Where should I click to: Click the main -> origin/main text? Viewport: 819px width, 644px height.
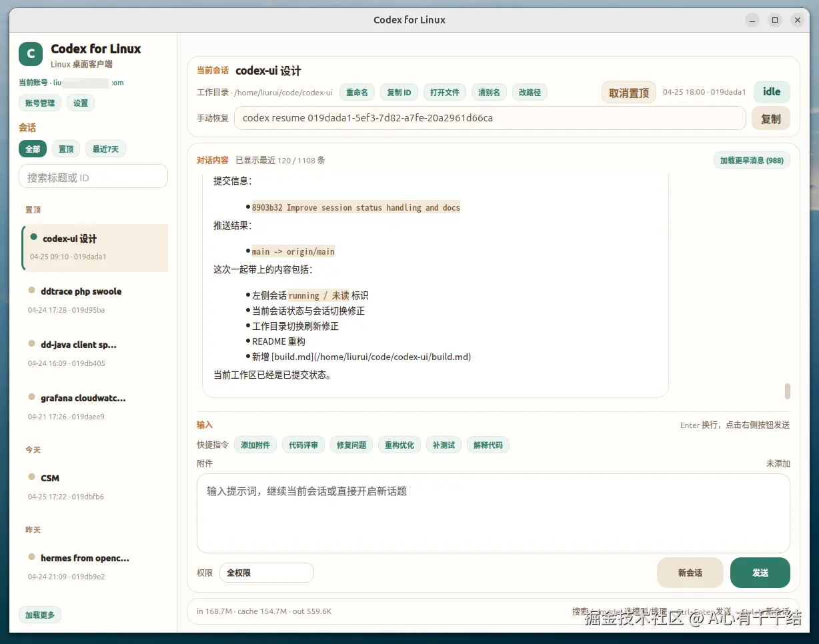pyautogui.click(x=293, y=251)
